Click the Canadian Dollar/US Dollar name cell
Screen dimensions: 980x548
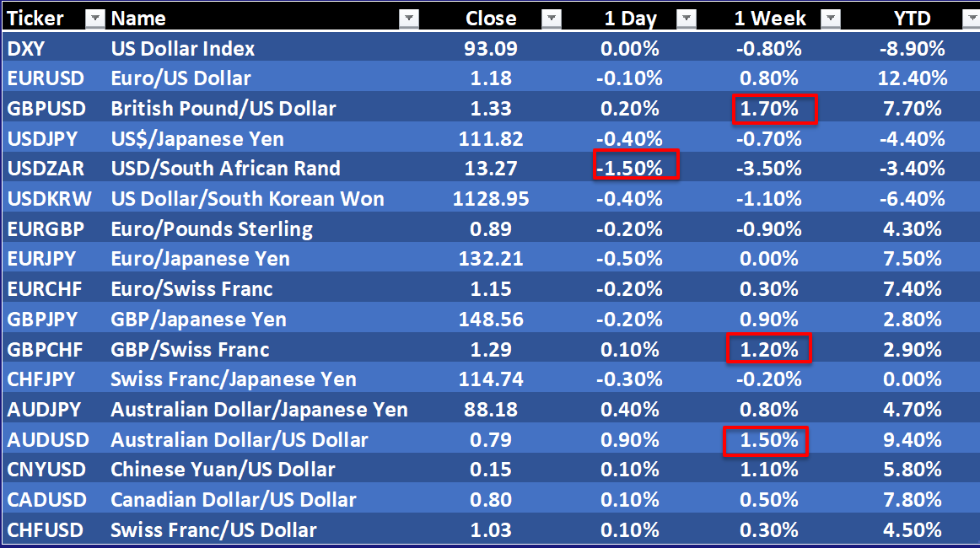233,500
